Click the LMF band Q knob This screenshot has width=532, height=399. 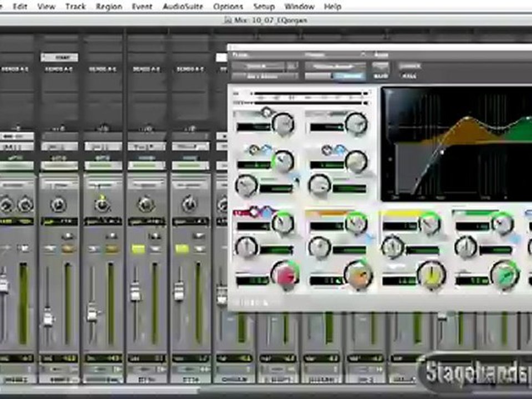320,247
